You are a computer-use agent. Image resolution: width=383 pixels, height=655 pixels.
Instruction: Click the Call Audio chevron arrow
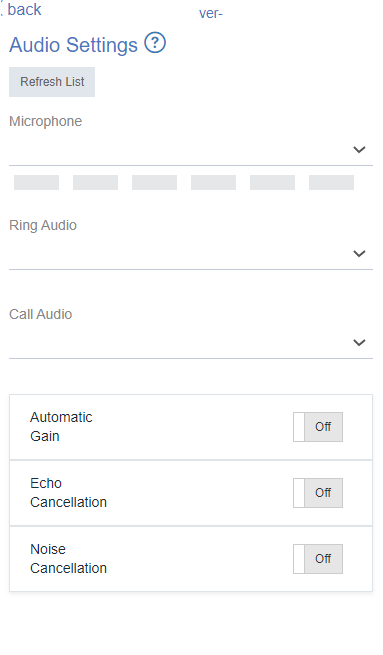(x=359, y=343)
